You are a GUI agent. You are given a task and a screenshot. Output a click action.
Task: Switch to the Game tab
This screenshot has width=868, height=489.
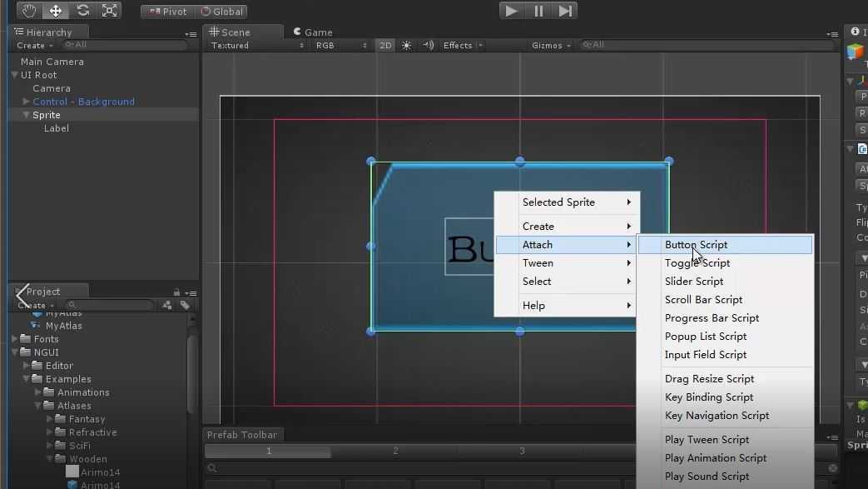(x=313, y=32)
